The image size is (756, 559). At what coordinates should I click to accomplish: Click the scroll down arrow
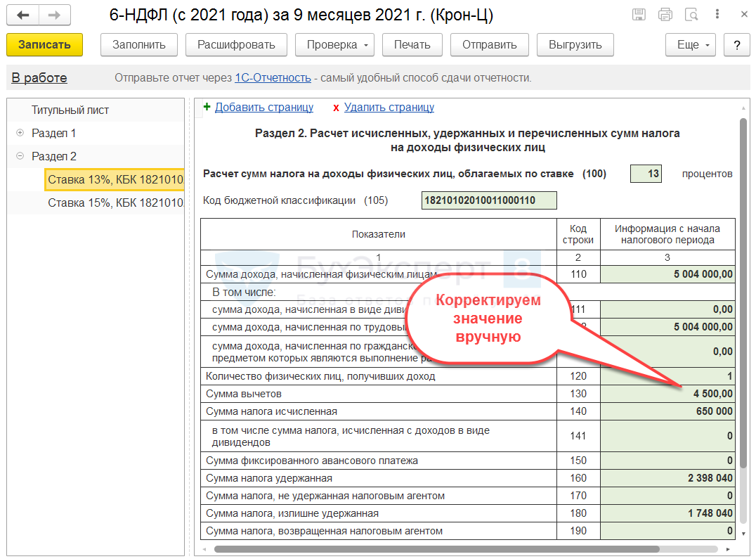[x=743, y=533]
